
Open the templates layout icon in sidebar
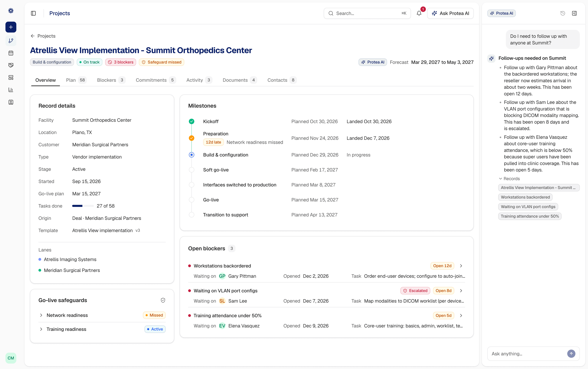pyautogui.click(x=11, y=78)
